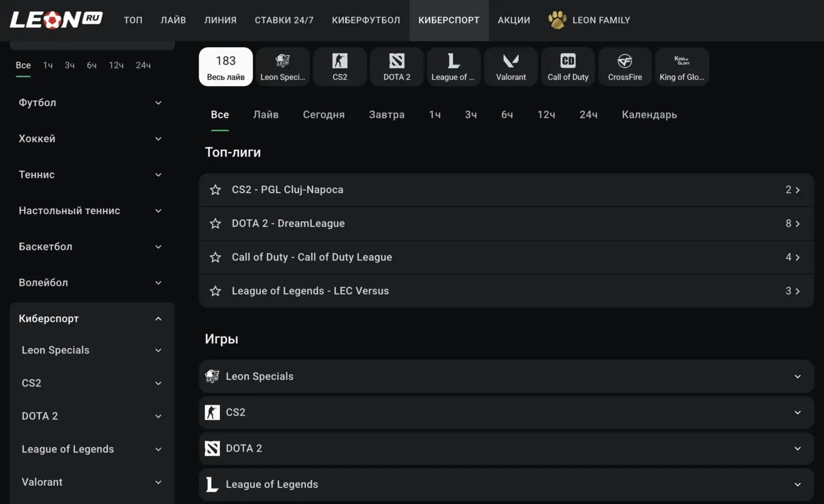Image resolution: width=824 pixels, height=504 pixels.
Task: Select the main 6ч time filter tab
Action: (507, 115)
